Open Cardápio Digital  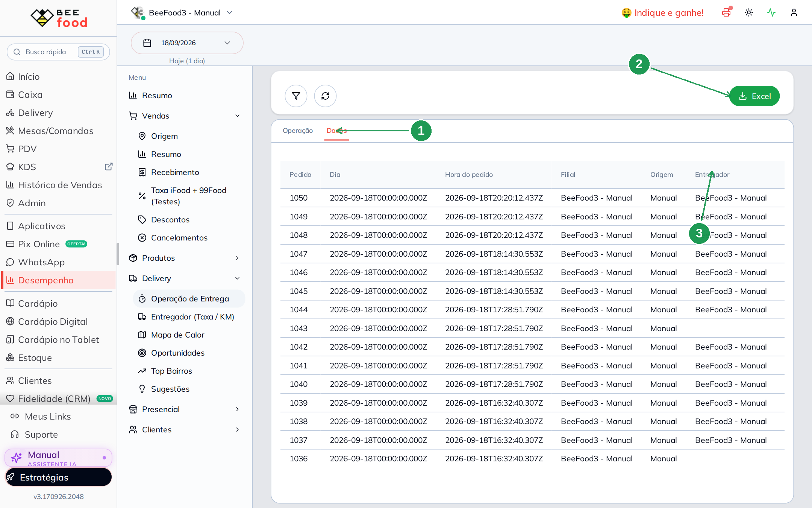click(58, 321)
